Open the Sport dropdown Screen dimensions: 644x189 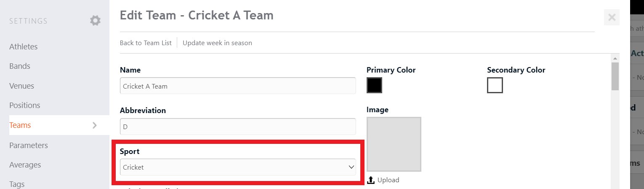pyautogui.click(x=238, y=167)
